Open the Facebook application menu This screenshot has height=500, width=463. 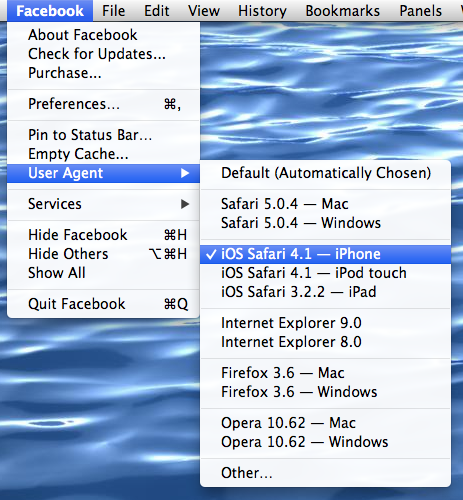pos(50,11)
